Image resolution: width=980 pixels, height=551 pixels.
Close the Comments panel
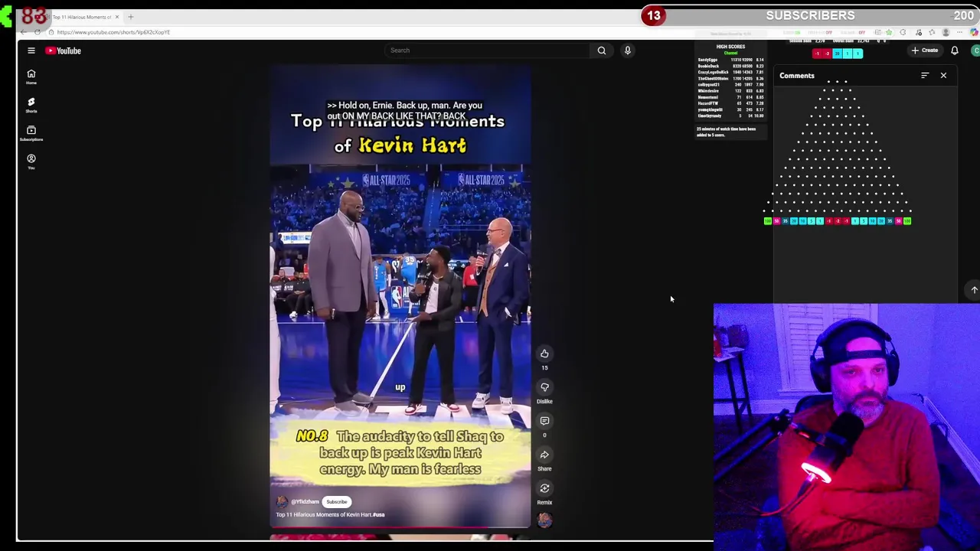coord(943,76)
